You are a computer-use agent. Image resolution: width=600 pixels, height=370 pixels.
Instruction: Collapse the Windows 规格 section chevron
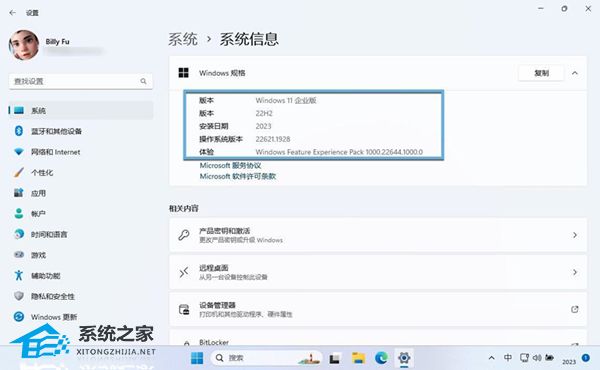tap(575, 73)
